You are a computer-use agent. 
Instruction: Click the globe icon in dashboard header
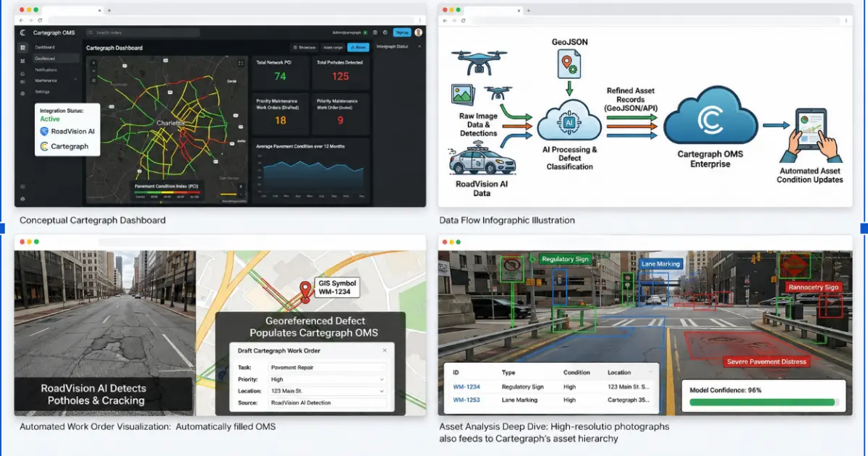tap(375, 33)
